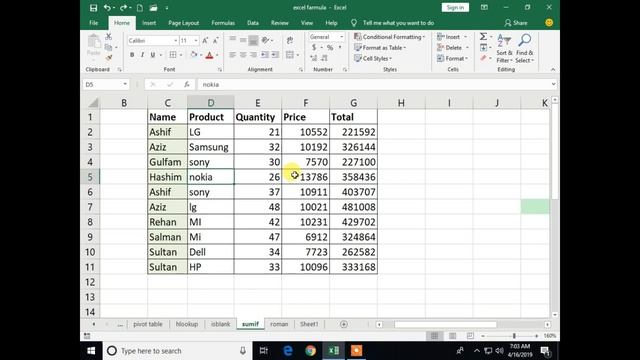640x360 pixels.
Task: Open the font size dropdown
Action: coord(196,40)
